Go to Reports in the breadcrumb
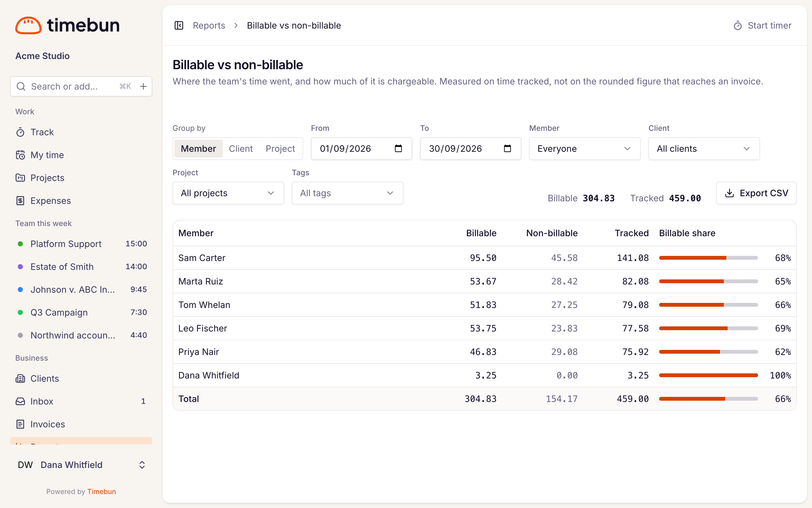This screenshot has height=508, width=812. coord(209,25)
